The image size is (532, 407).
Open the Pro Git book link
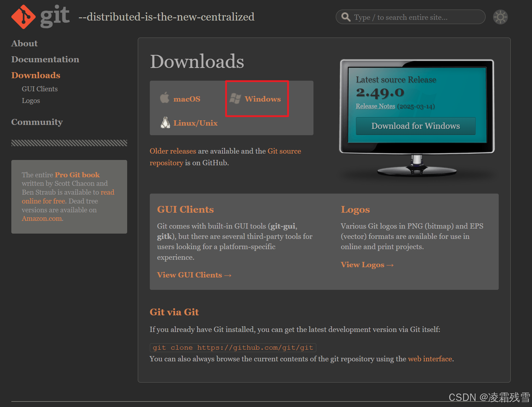tap(77, 175)
